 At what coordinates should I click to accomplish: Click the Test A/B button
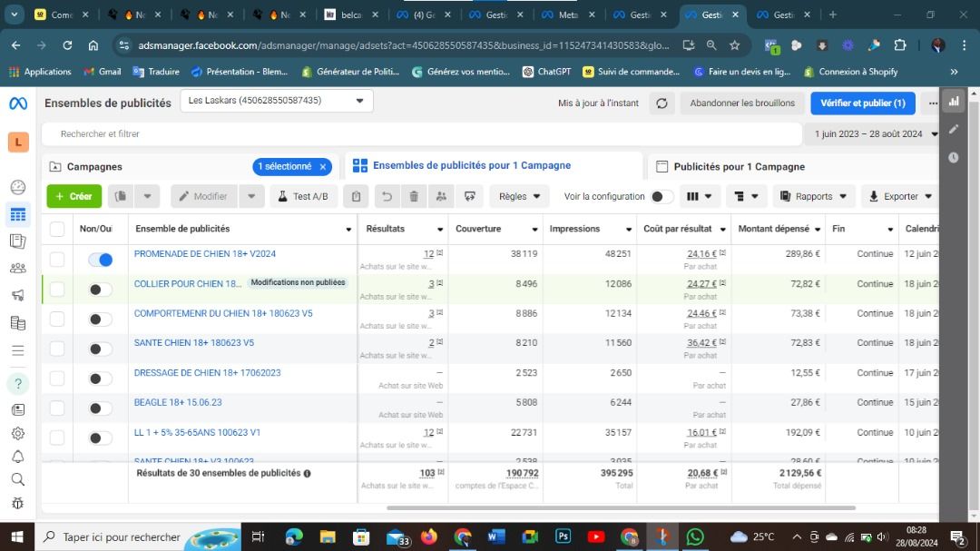(303, 196)
